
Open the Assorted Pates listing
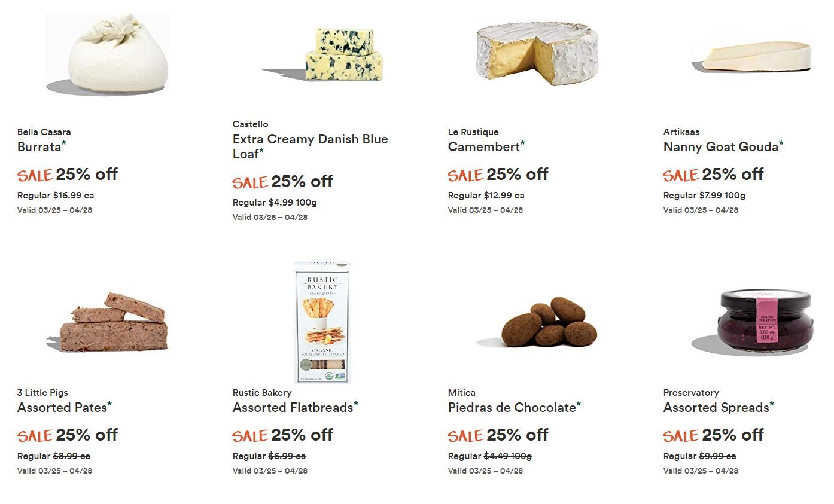[x=65, y=407]
